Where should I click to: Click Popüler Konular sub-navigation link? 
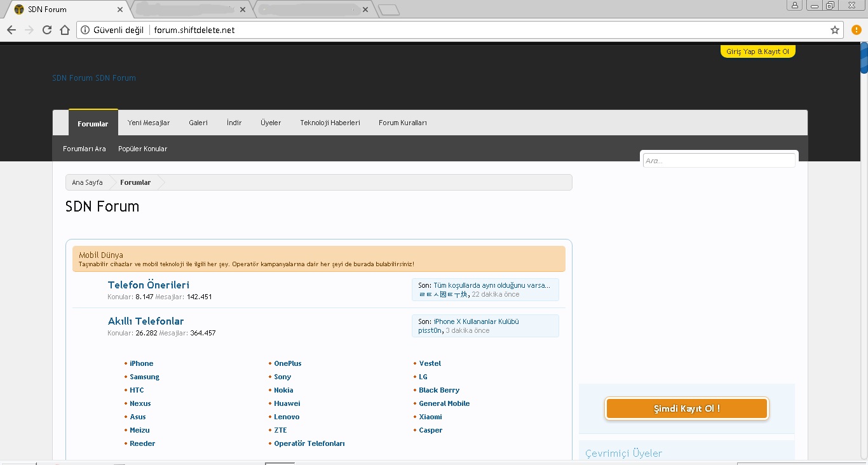(143, 149)
